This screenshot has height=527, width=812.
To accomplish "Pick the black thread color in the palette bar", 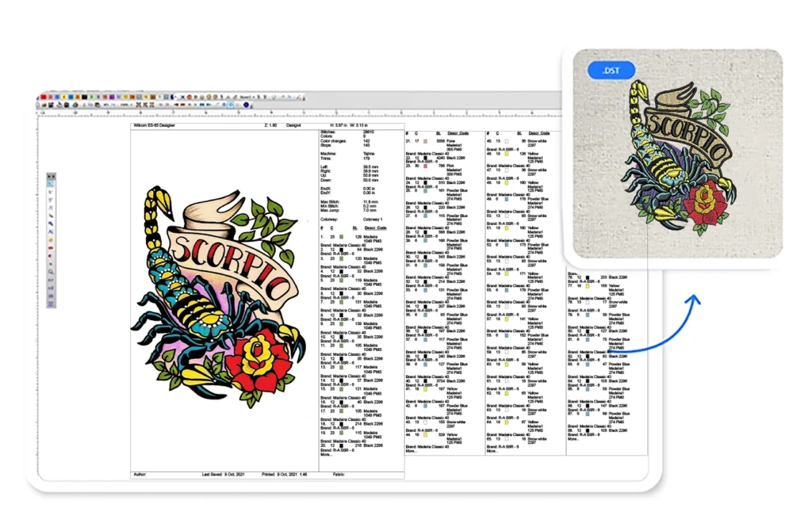I will [84, 97].
